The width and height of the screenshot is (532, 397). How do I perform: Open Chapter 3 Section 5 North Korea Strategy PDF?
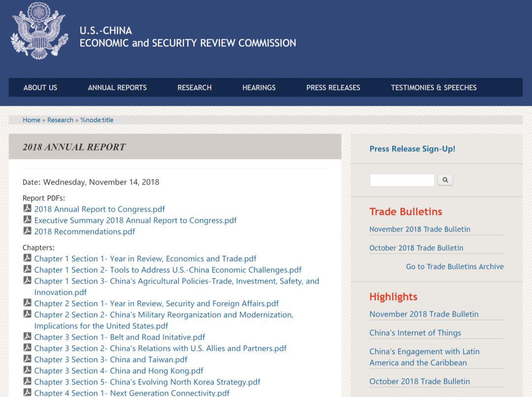click(147, 382)
